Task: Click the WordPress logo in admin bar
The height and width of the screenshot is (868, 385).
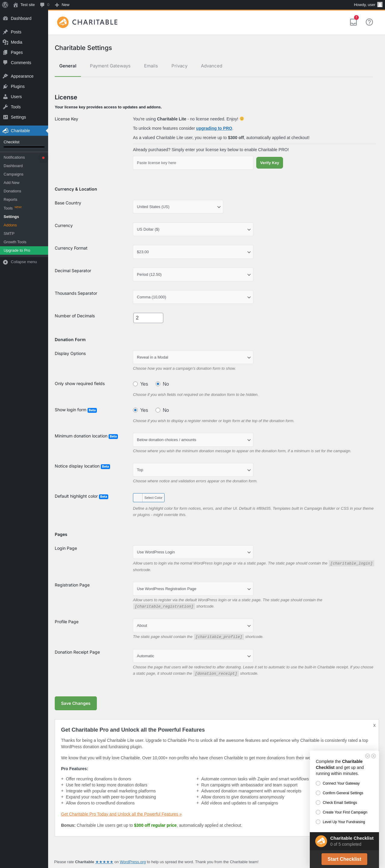Action: (x=5, y=5)
